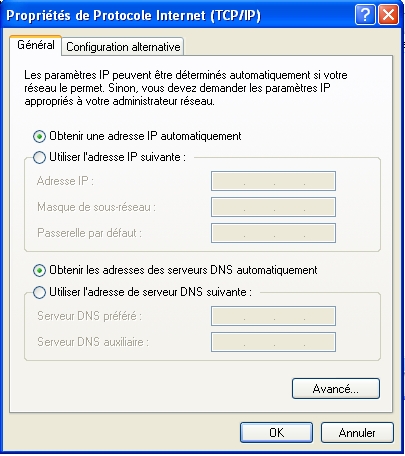
Task: Click the Serveur DNS auxiliaire field
Action: [x=273, y=342]
